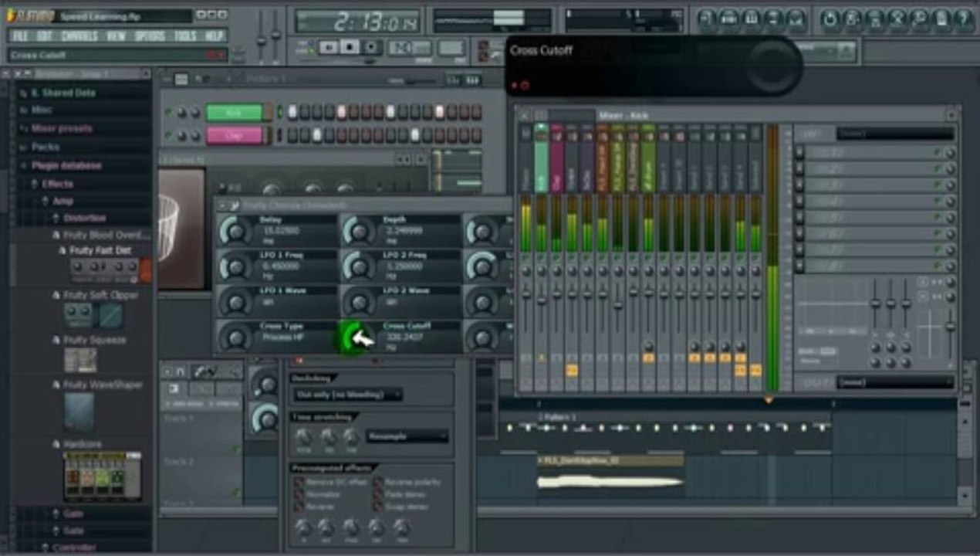This screenshot has width=980, height=556.
Task: Click the Cross Type knob in Fruity Chorus
Action: tap(234, 337)
